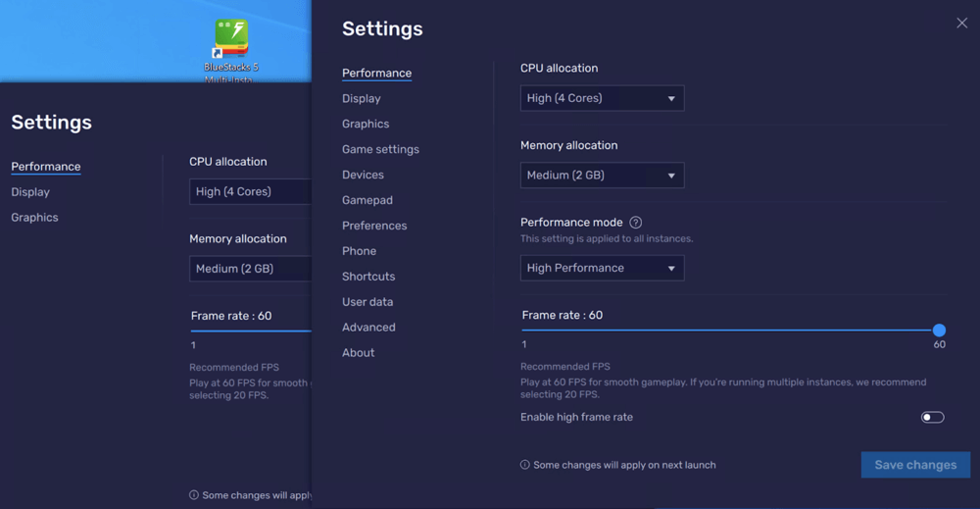Switch to the Display settings tab
Viewport: 980px width, 509px height.
point(362,99)
